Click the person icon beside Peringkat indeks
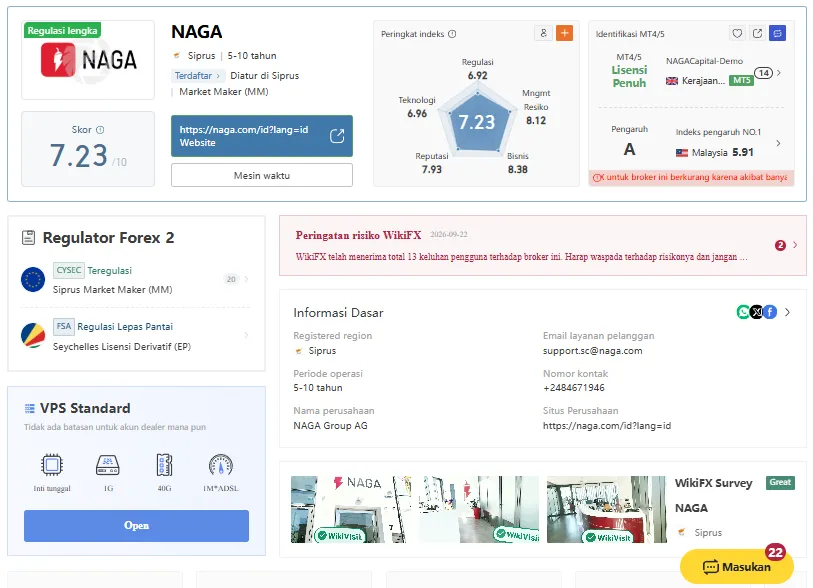Screen dimensions: 813x588 pos(543,33)
